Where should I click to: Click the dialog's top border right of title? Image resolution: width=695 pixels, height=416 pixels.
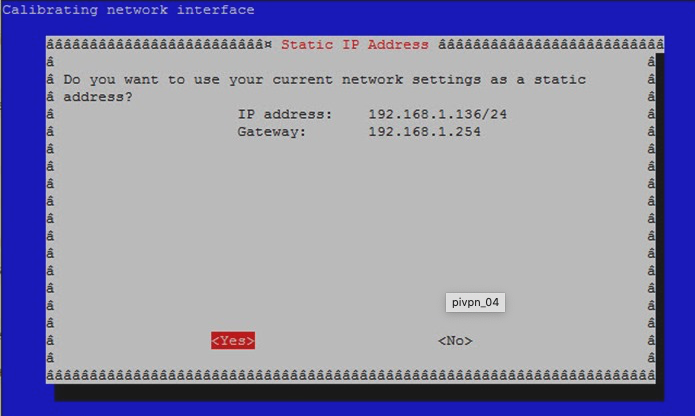coord(550,45)
